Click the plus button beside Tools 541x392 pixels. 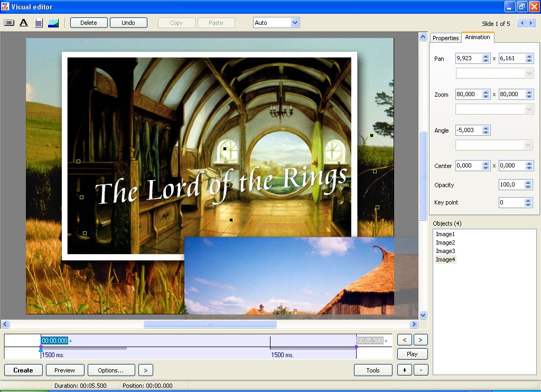pyautogui.click(x=404, y=370)
